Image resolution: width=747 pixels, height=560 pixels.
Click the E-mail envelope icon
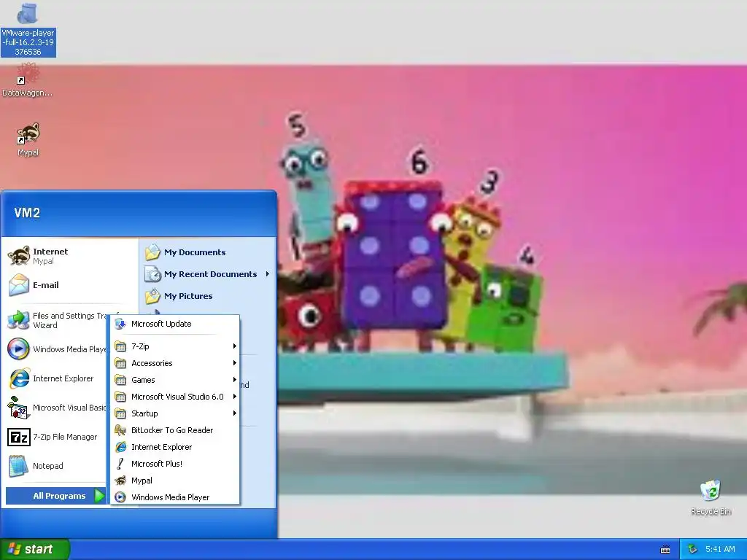[x=18, y=285]
